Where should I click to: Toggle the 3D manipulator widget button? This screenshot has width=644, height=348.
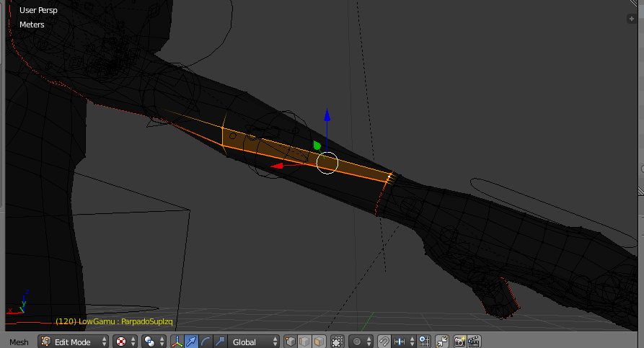click(x=177, y=342)
